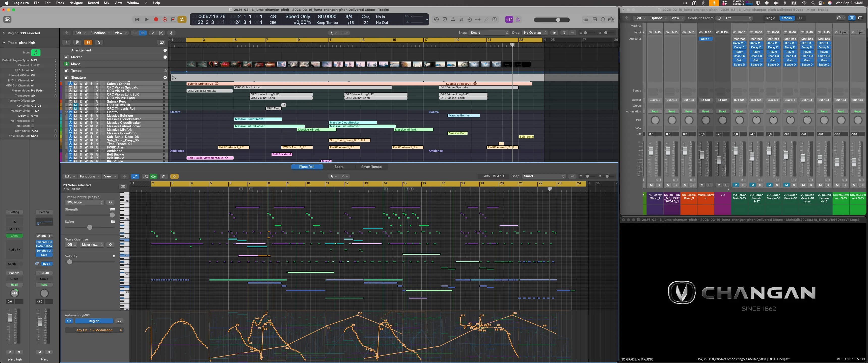This screenshot has width=868, height=363.
Task: Click the Add Track plus button
Action: tap(66, 42)
